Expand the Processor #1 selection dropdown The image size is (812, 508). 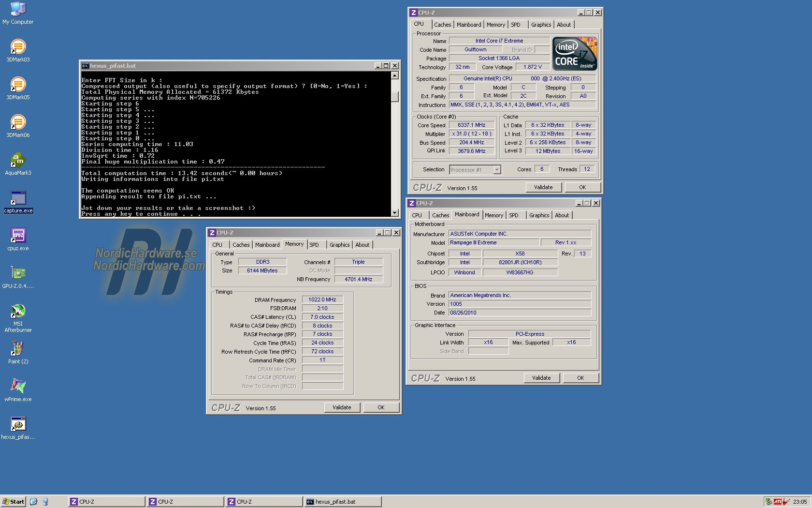pos(497,170)
